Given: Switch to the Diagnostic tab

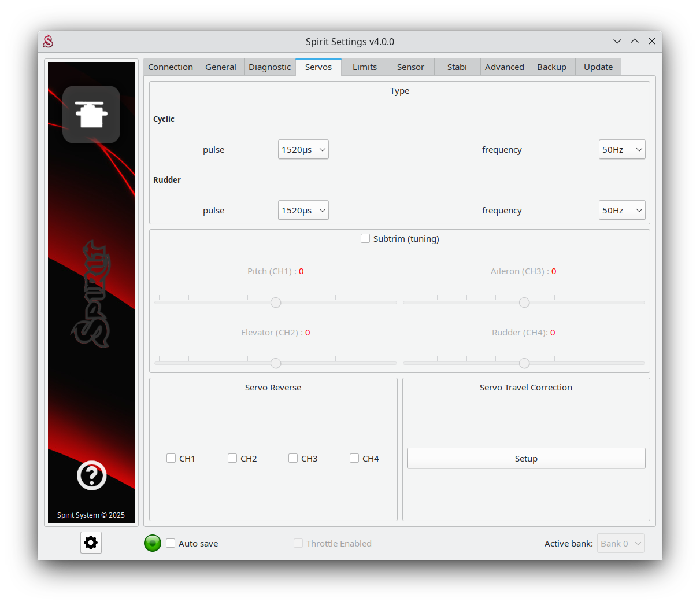Looking at the screenshot, I should 269,67.
